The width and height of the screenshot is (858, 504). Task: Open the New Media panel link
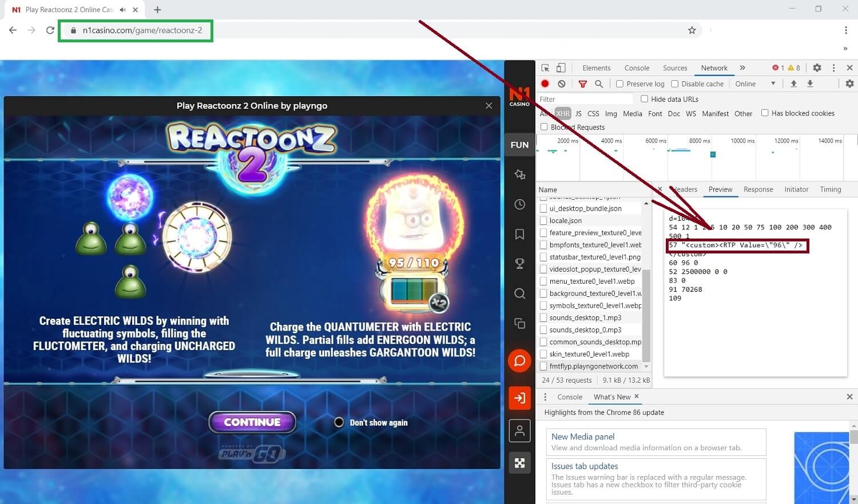[x=583, y=436]
